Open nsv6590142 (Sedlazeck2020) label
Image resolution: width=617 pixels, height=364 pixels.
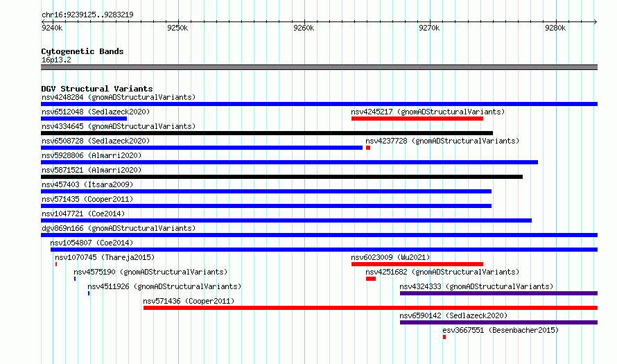(453, 315)
